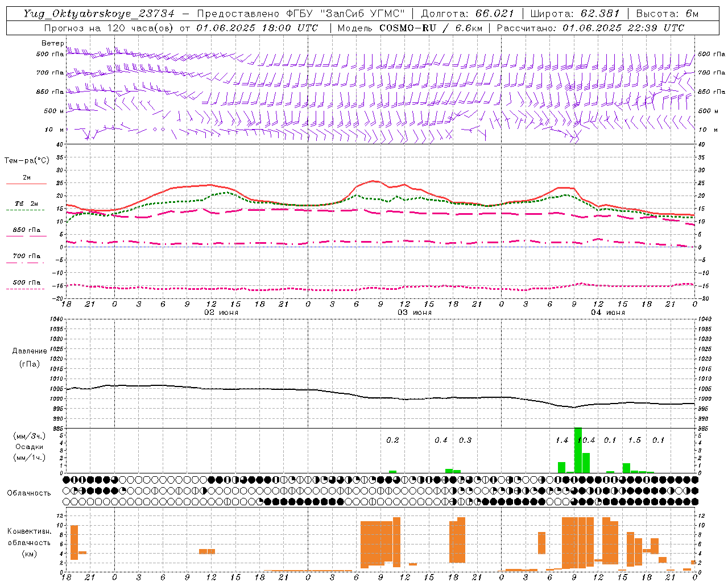Click the 1.4 precipitation total value

click(562, 440)
